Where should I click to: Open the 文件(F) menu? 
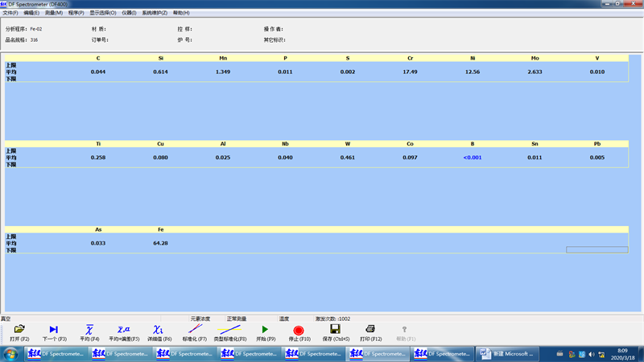(x=10, y=13)
